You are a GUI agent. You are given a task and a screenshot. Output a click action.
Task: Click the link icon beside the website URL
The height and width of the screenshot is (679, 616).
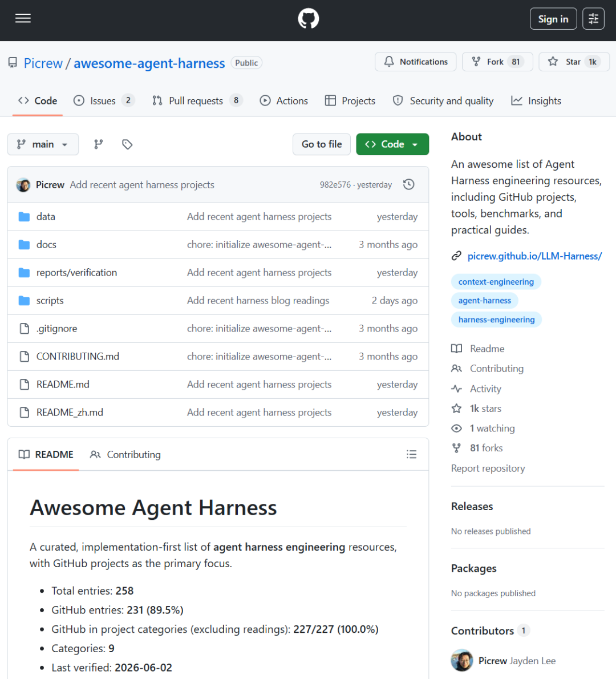[x=456, y=256]
